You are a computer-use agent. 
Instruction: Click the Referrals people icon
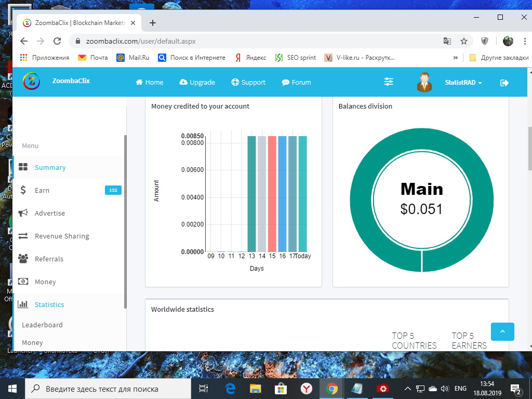[x=23, y=259]
